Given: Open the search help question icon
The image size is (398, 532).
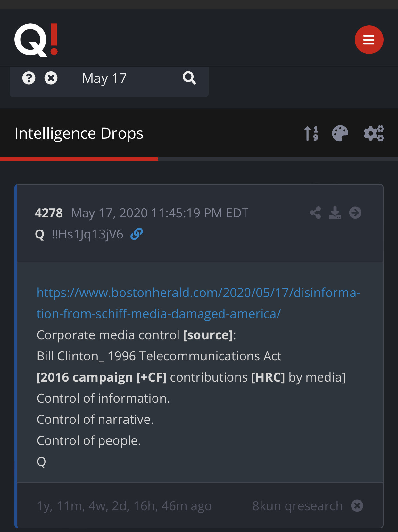Looking at the screenshot, I should tap(29, 78).
